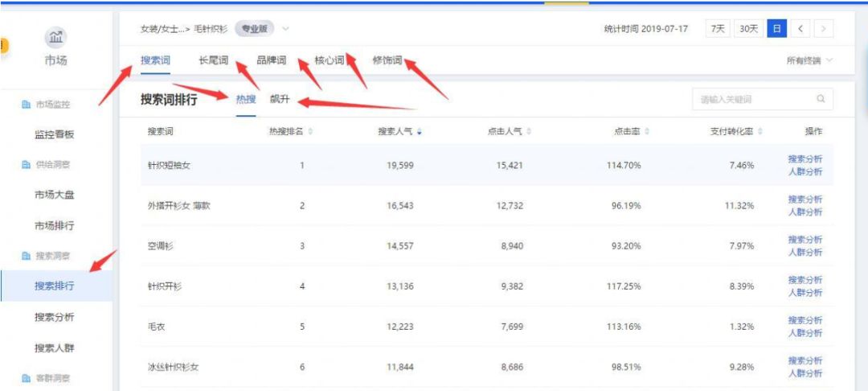868x391 pixels.
Task: Click the search term 毛衣
Action: (x=156, y=327)
